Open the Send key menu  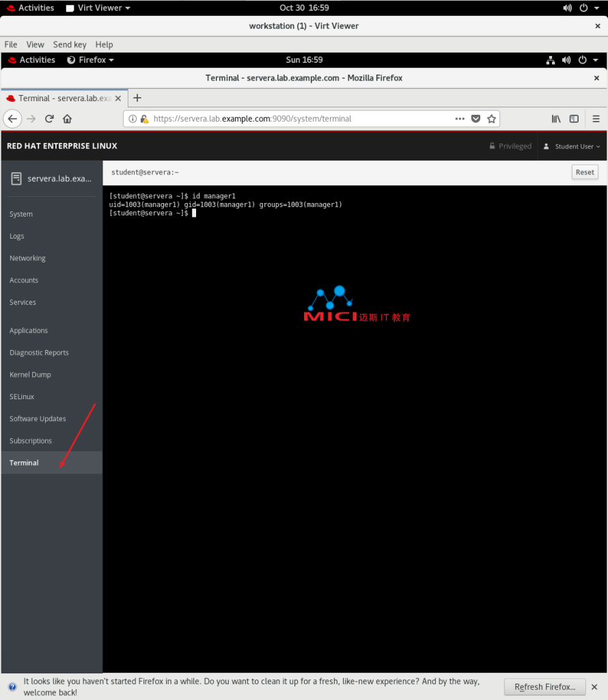pos(70,44)
